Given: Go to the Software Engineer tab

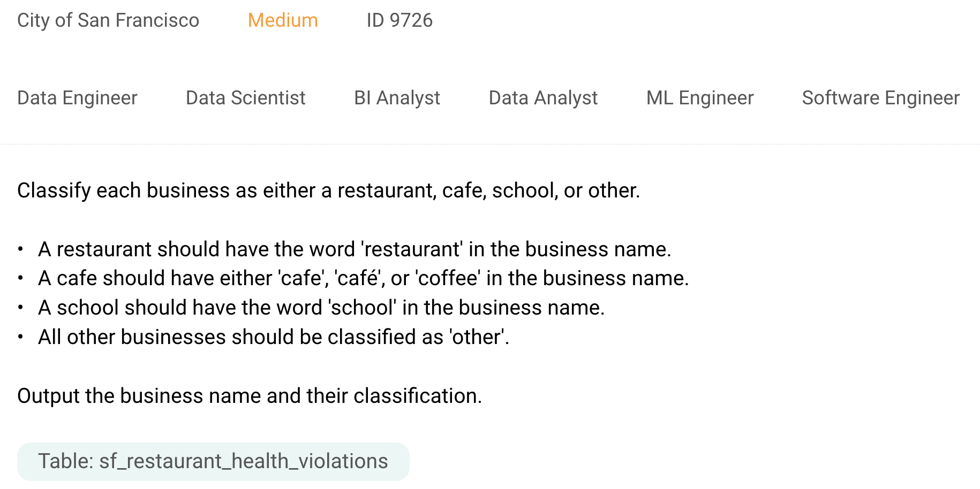Looking at the screenshot, I should tap(880, 98).
